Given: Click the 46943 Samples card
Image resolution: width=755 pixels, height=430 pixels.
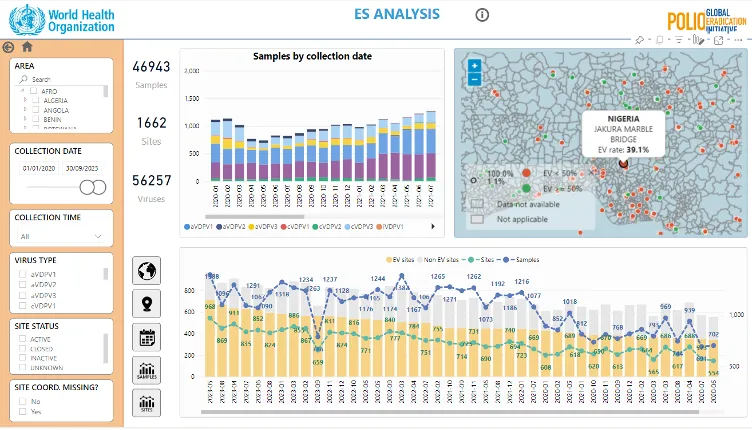Looking at the screenshot, I should click(x=151, y=74).
